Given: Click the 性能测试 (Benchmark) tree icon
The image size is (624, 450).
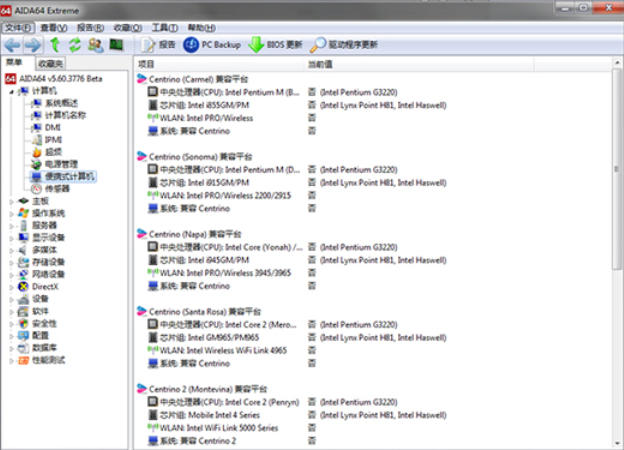Looking at the screenshot, I should point(23,360).
